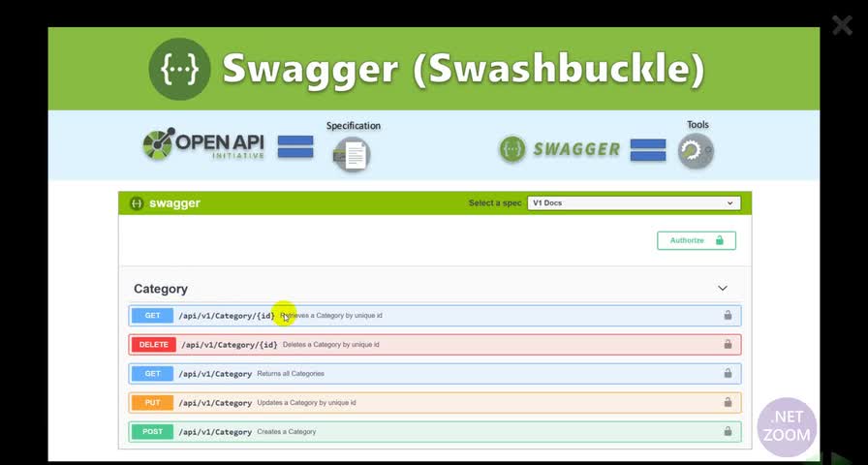Click the Category section heading
The height and width of the screenshot is (465, 868).
tap(161, 289)
